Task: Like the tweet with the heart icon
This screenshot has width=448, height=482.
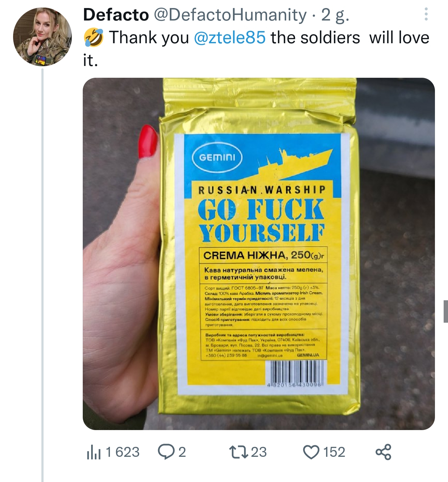Action: [311, 452]
